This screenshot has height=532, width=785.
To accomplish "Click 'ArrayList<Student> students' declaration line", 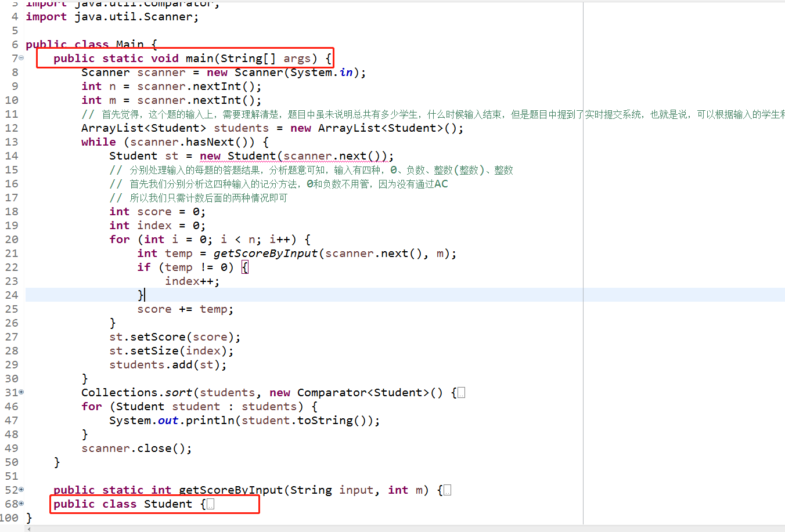I will [272, 128].
